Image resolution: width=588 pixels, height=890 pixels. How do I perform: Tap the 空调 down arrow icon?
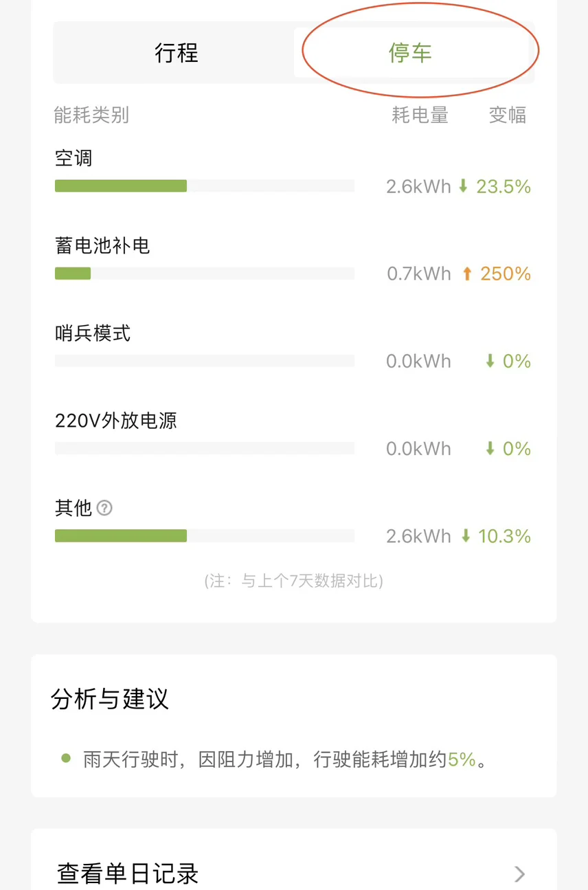(463, 186)
